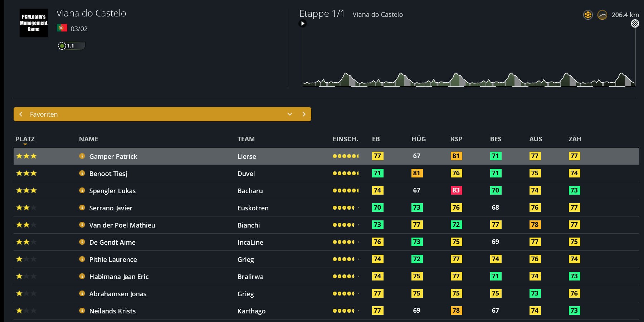The width and height of the screenshot is (644, 322).
Task: Sort by BES column header
Action: [x=496, y=139]
